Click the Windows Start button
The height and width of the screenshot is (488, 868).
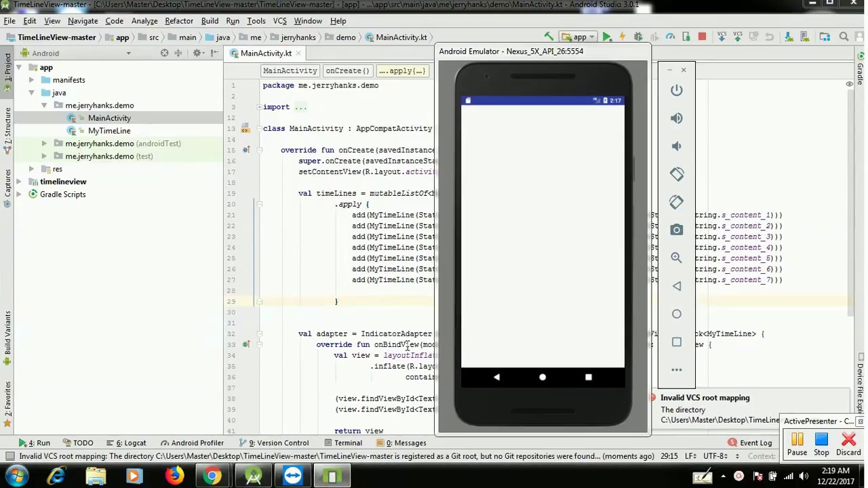pos(16,476)
